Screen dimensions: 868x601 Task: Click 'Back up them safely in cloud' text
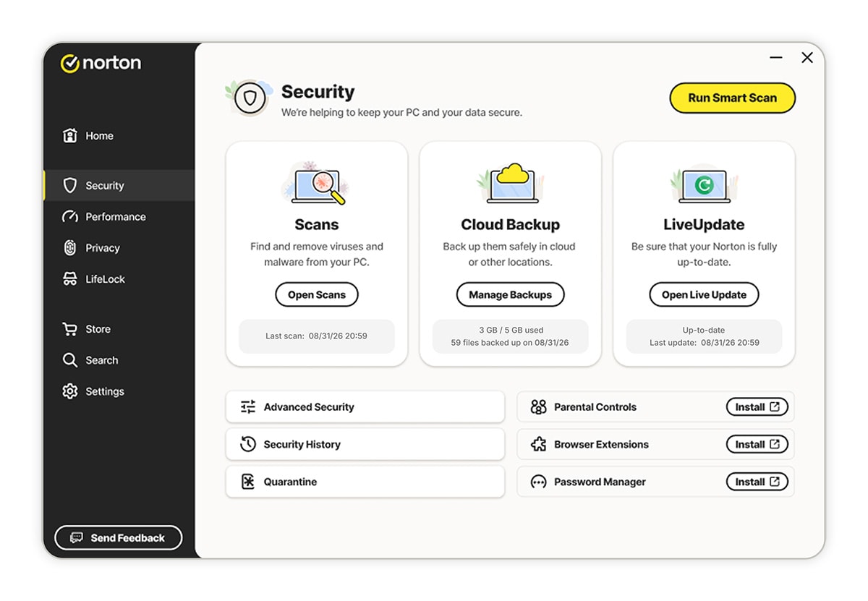(509, 254)
